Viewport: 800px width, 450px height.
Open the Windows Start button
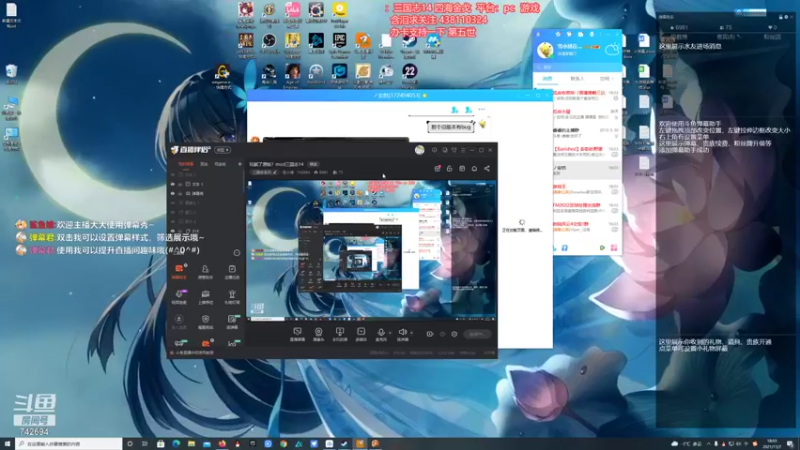[x=7, y=444]
